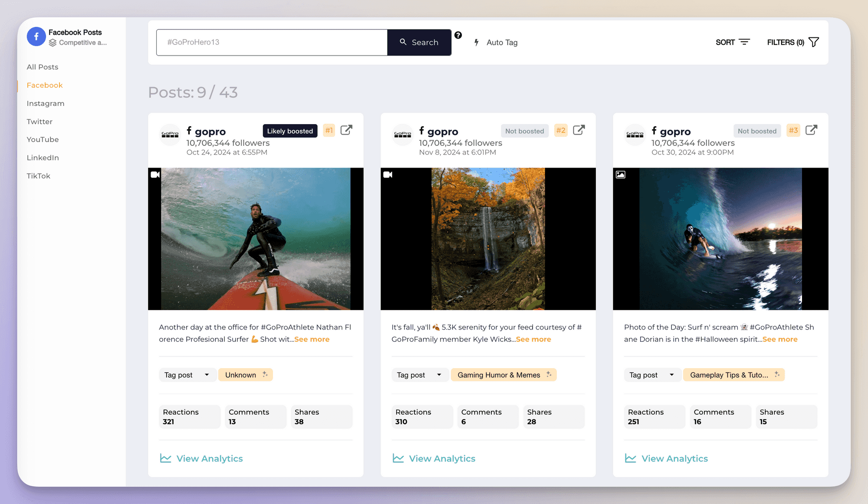This screenshot has height=504, width=868.
Task: Switch to Instagram posts
Action: (46, 103)
